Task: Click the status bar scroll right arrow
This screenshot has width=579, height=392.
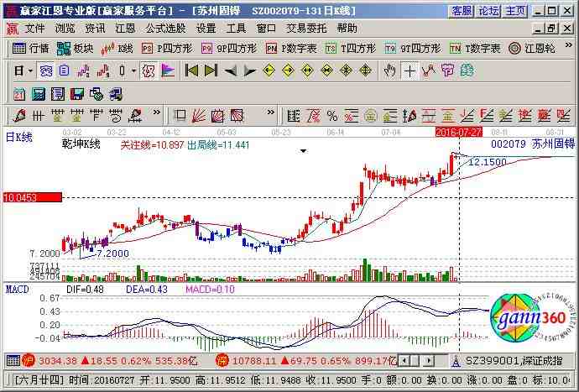Action: click(x=429, y=361)
